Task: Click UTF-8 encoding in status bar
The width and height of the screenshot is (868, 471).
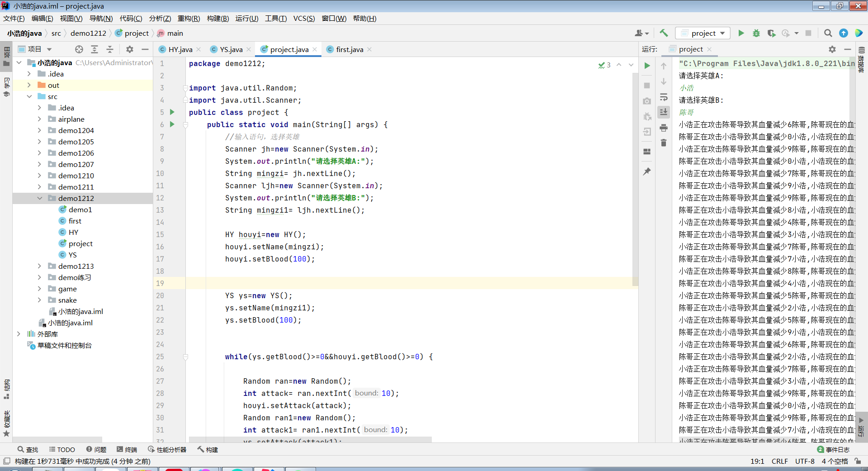Action: coord(805,461)
